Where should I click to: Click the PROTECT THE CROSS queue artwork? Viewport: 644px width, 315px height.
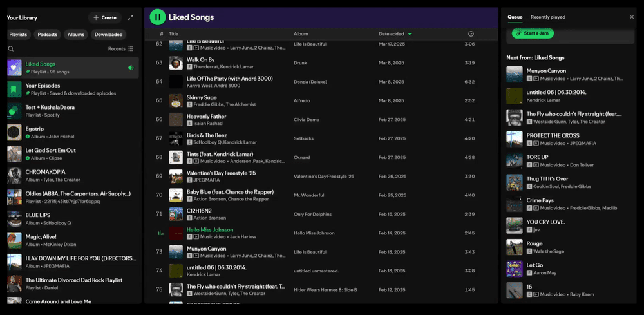(x=514, y=139)
